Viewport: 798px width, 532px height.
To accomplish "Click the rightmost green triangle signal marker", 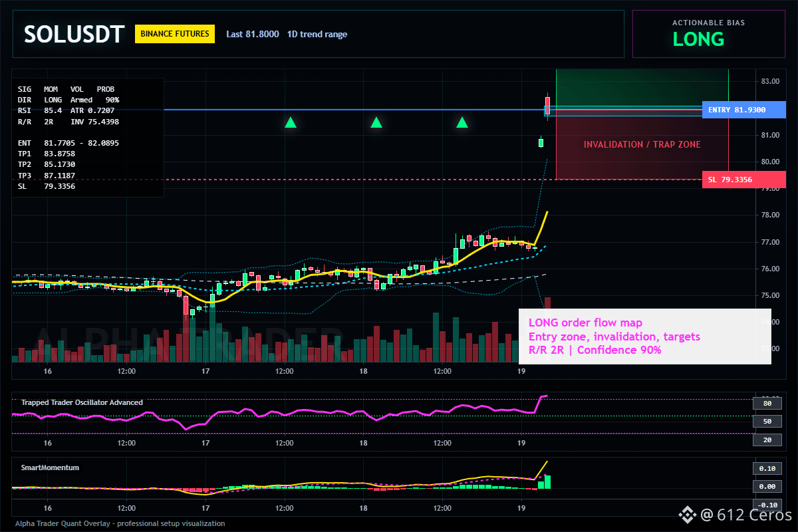I will [462, 122].
